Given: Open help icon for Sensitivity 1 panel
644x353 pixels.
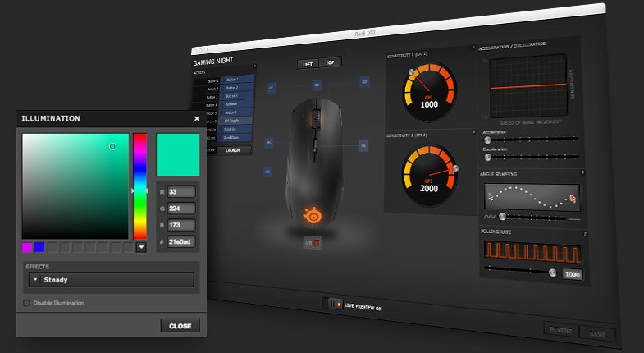Looking at the screenshot, I should (473, 48).
